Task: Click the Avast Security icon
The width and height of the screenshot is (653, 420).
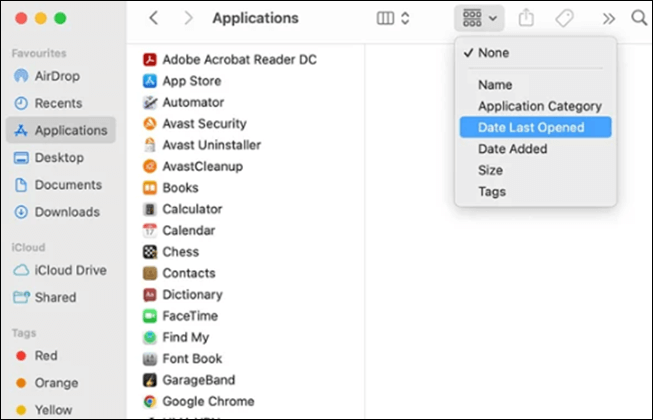Action: click(150, 124)
